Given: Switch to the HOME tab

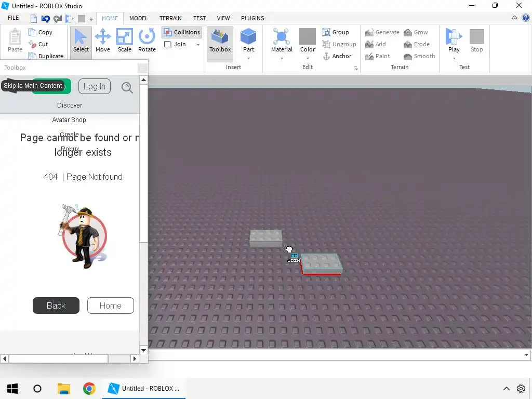Looking at the screenshot, I should [x=110, y=18].
